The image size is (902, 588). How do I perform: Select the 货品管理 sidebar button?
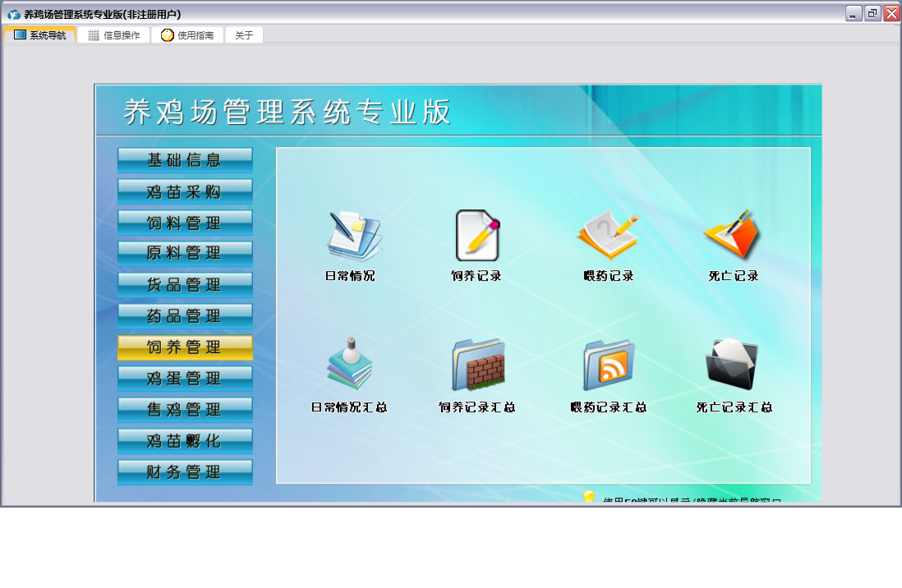click(x=185, y=285)
